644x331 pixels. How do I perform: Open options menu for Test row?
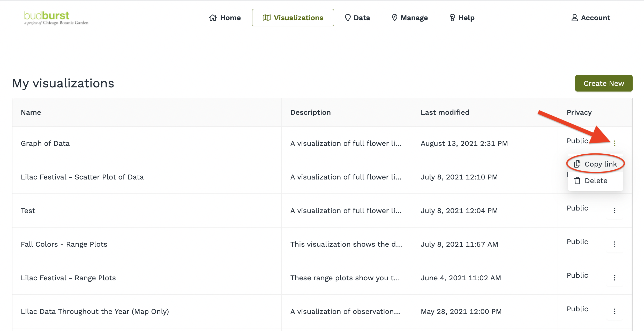[x=615, y=210]
